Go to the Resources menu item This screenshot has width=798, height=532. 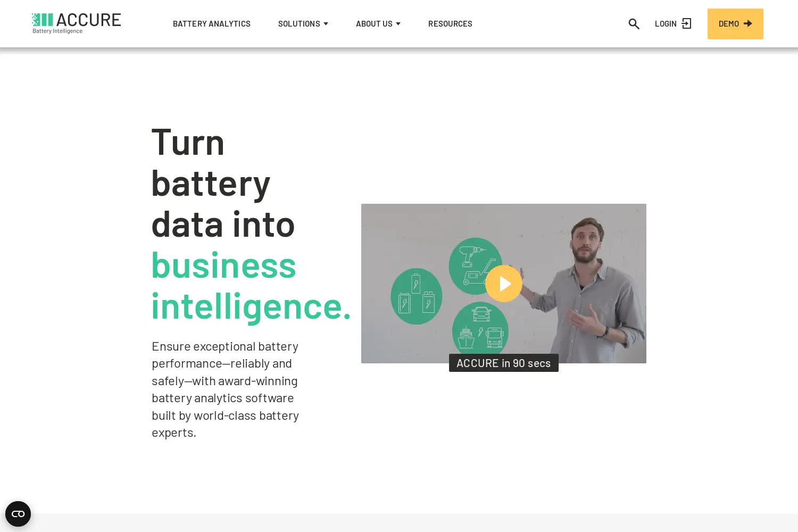click(450, 24)
